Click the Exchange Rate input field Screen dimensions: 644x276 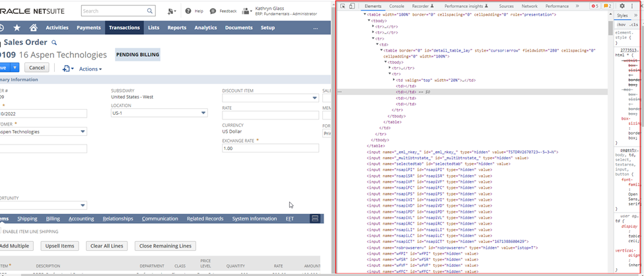(x=270, y=149)
